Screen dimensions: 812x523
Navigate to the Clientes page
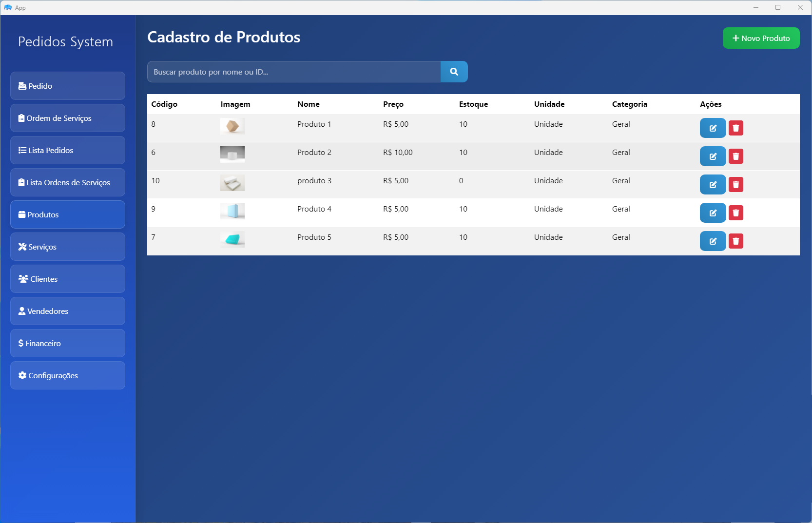point(68,279)
